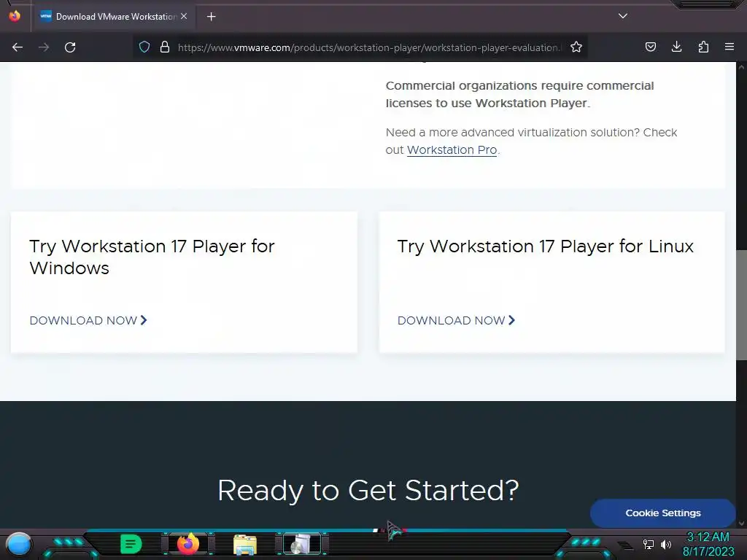Click the page vertical scrollbar thumb
This screenshot has height=560, width=747.
tap(741, 305)
